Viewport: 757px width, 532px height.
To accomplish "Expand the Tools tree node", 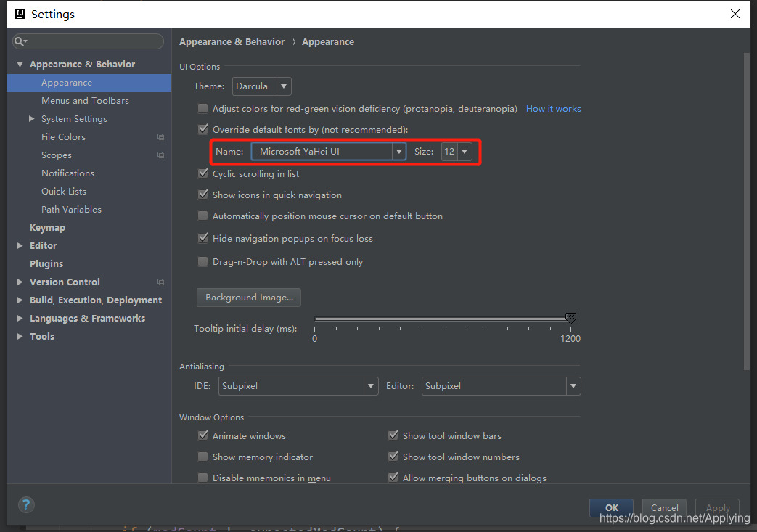I will click(x=20, y=337).
